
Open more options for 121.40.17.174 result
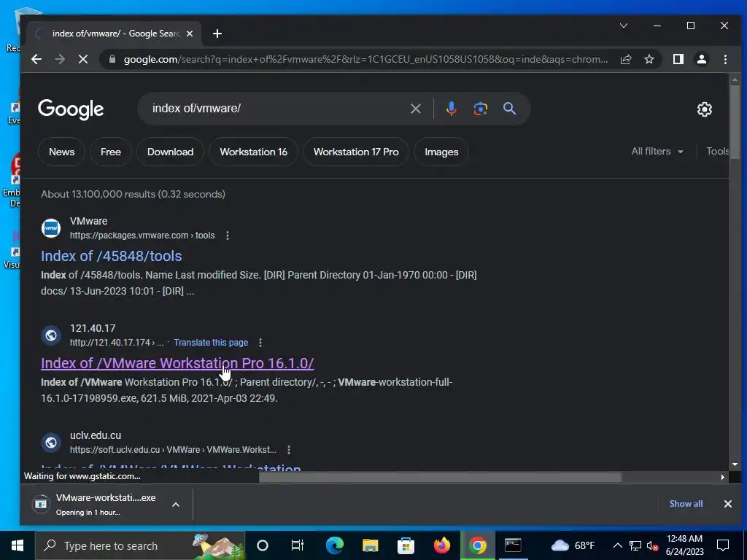pos(260,343)
